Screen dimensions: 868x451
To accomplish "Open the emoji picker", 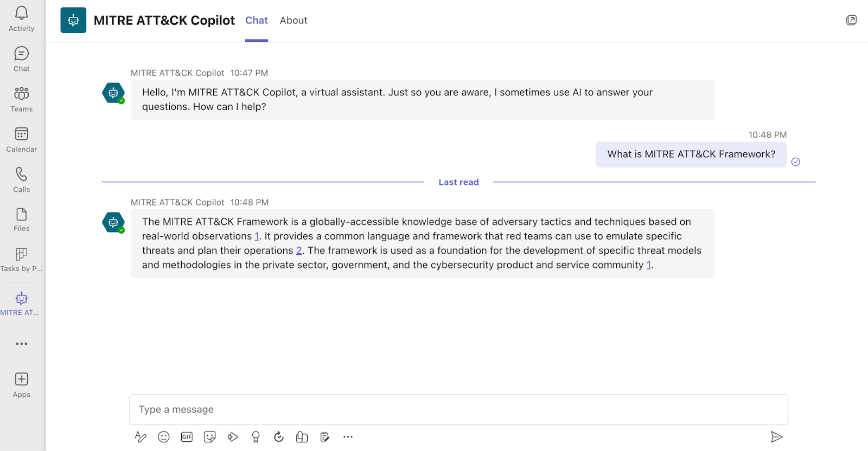I will coord(164,437).
